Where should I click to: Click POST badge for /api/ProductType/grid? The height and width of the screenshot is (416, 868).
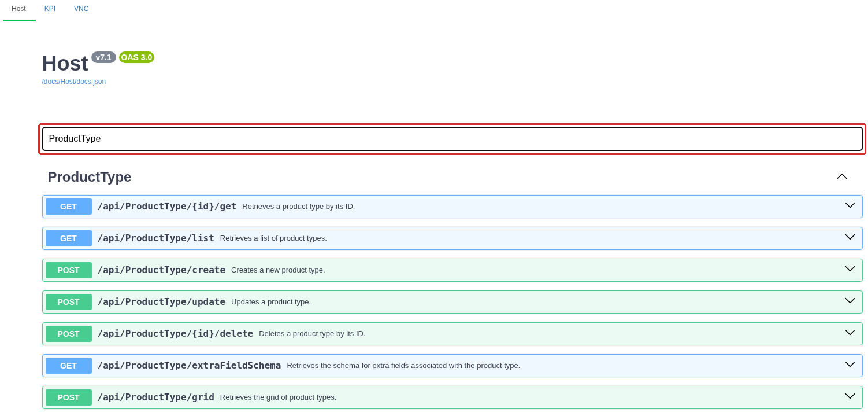(69, 397)
